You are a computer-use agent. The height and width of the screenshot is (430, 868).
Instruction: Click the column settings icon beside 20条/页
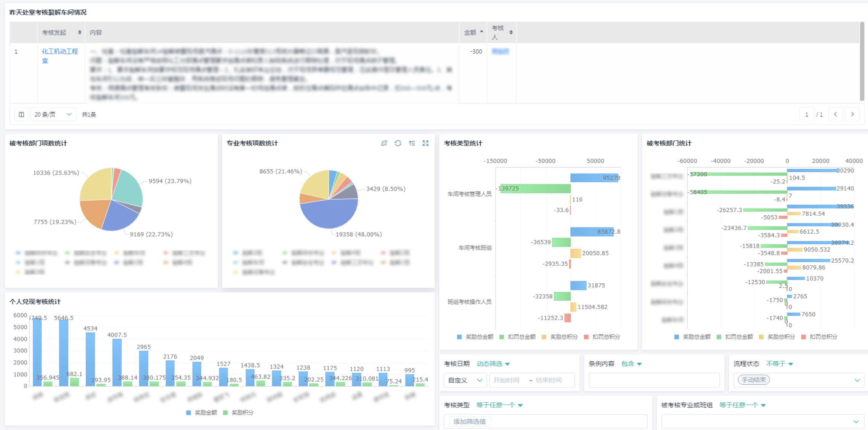[21, 115]
